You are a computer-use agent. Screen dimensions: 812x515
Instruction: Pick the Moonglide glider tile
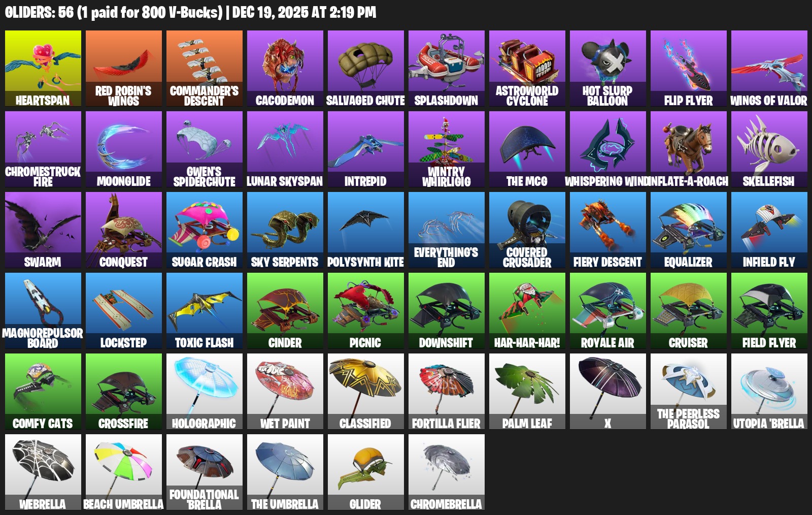[x=124, y=149]
